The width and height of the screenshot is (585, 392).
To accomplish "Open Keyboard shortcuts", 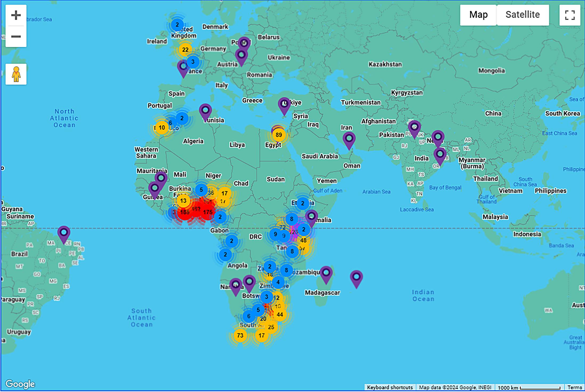I will tap(389, 387).
